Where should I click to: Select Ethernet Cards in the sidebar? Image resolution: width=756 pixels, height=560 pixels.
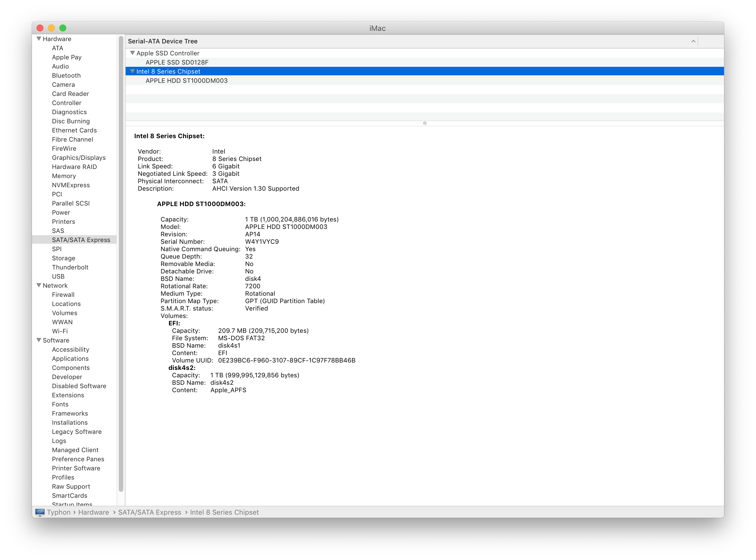[x=74, y=130]
